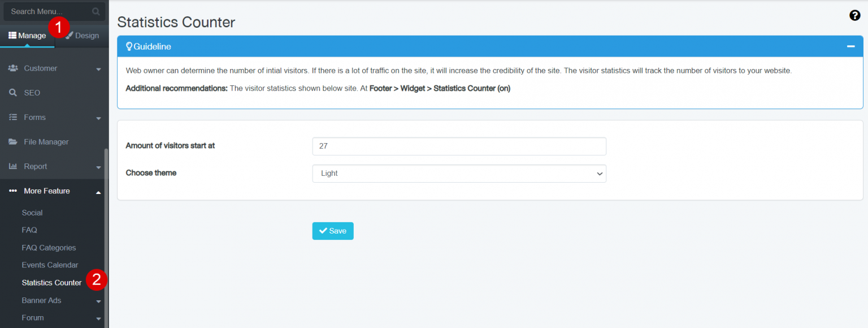Click the Report chart icon

pyautogui.click(x=12, y=166)
